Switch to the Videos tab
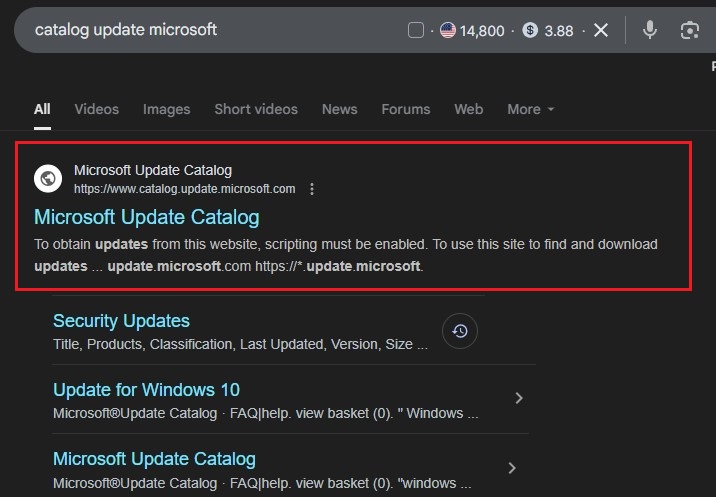Image resolution: width=716 pixels, height=497 pixels. pyautogui.click(x=96, y=109)
